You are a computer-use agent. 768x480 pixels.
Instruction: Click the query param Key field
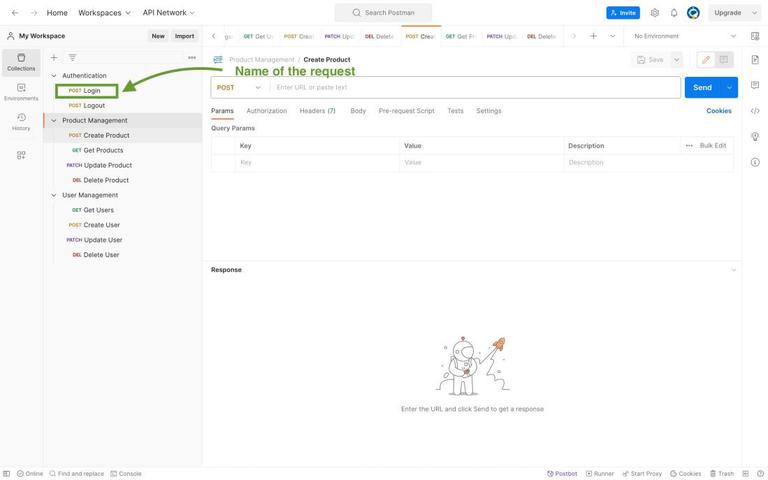[x=317, y=162]
